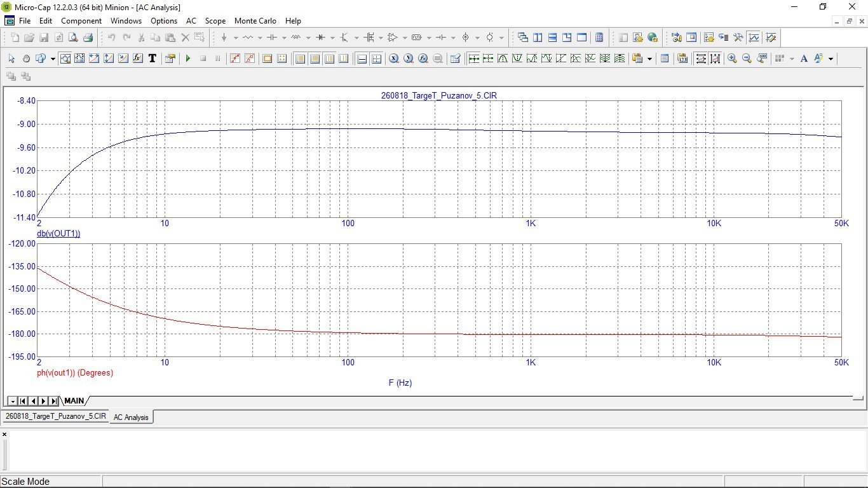The height and width of the screenshot is (488, 868).
Task: Click the globe web link icon
Action: [x=653, y=37]
